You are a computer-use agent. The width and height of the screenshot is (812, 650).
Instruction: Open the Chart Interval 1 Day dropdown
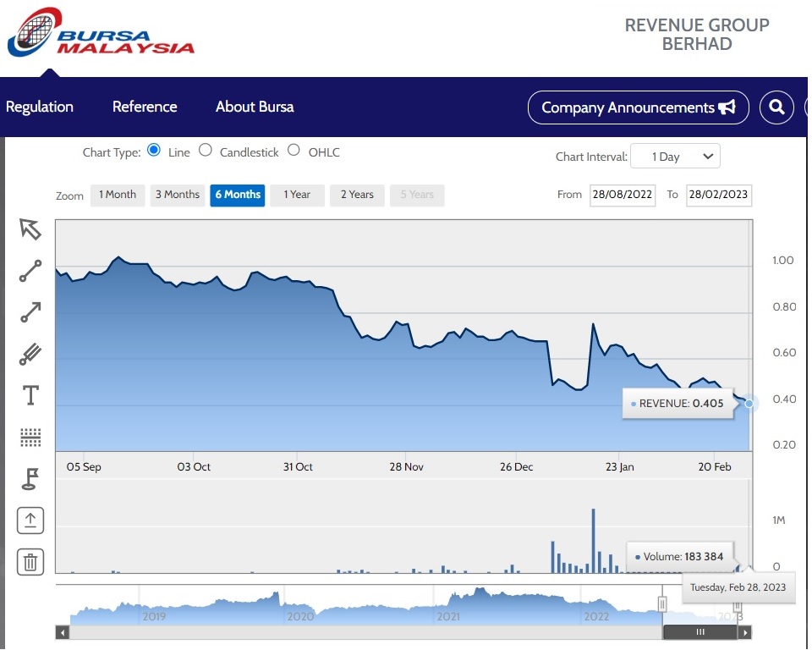click(675, 156)
